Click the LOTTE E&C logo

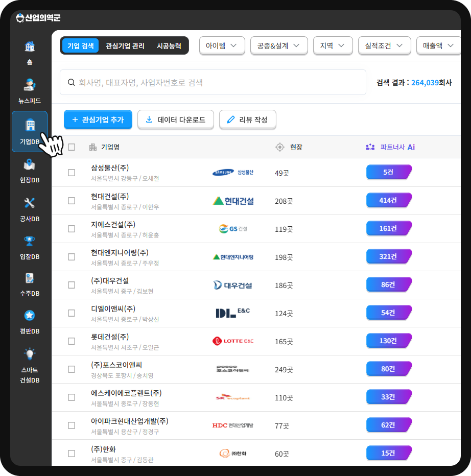click(x=233, y=341)
